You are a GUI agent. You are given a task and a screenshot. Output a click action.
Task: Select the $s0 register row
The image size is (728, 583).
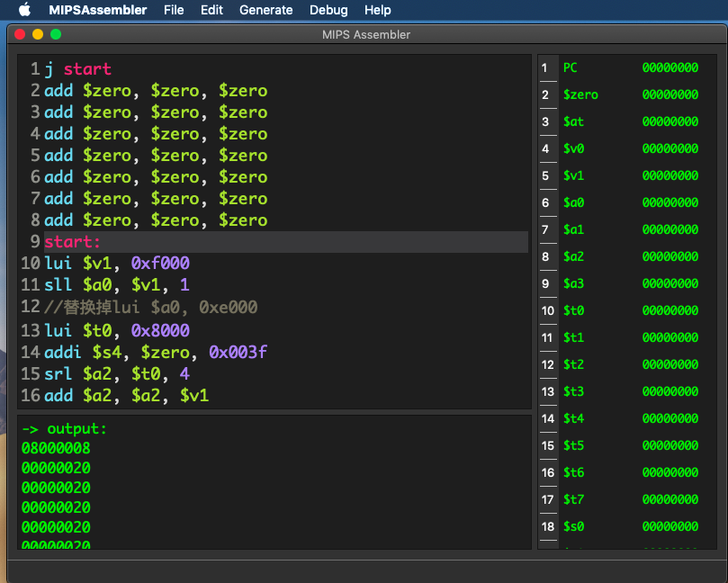[627, 526]
